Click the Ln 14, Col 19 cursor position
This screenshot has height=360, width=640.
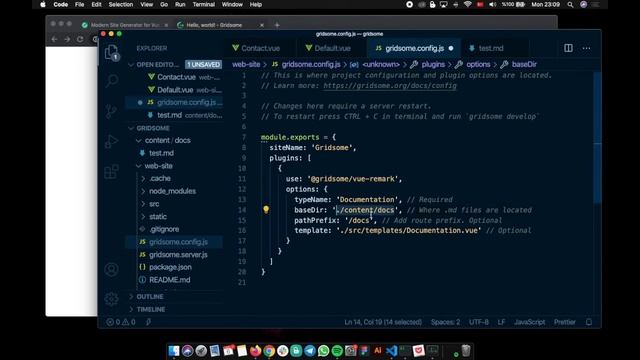click(x=383, y=322)
